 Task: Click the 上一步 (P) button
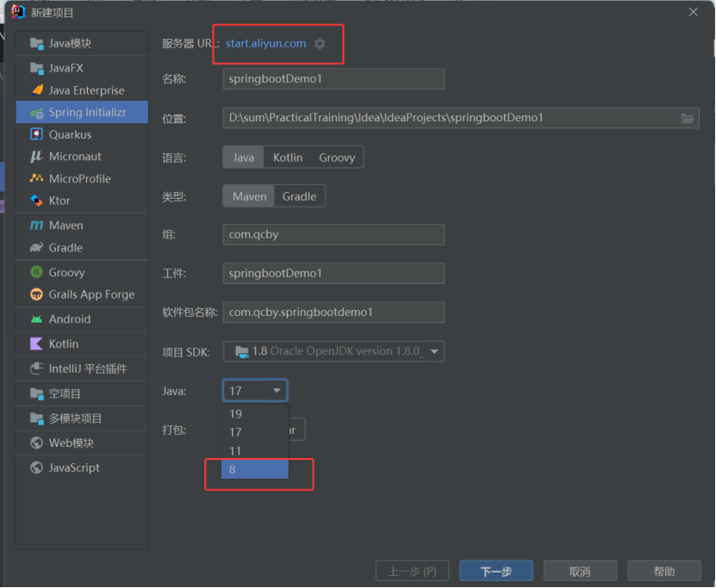413,571
